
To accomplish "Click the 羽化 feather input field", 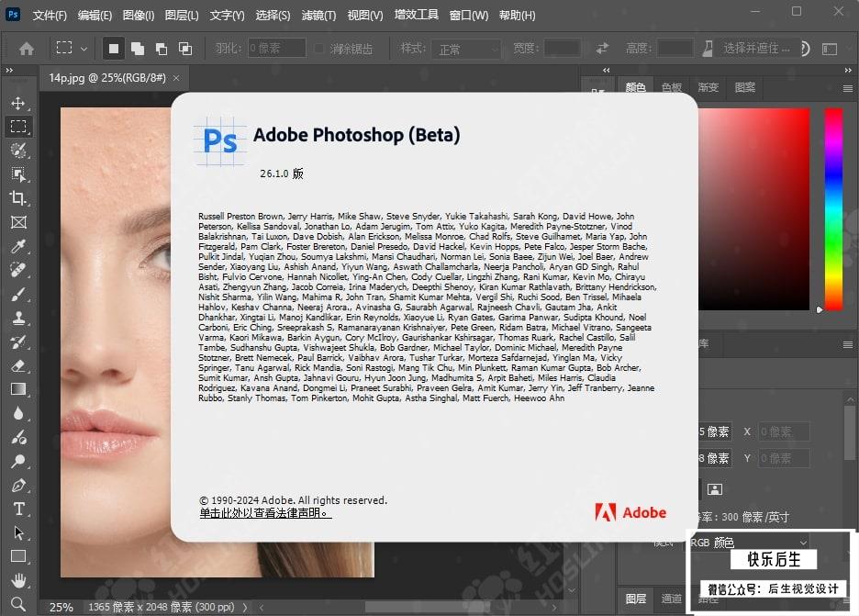I will [276, 49].
